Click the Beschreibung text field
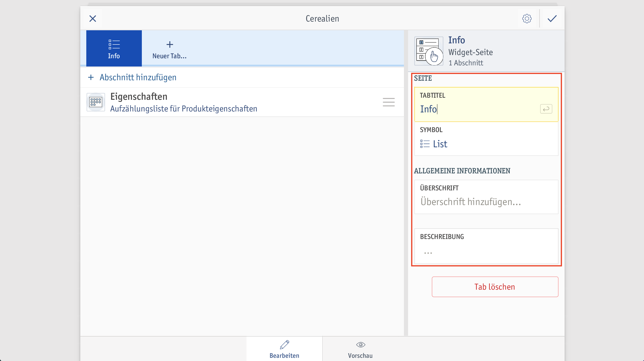This screenshot has width=644, height=361. point(486,246)
